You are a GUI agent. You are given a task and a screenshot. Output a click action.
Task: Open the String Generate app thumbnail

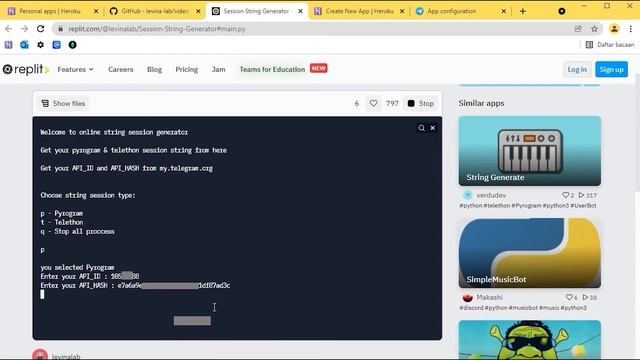(529, 151)
